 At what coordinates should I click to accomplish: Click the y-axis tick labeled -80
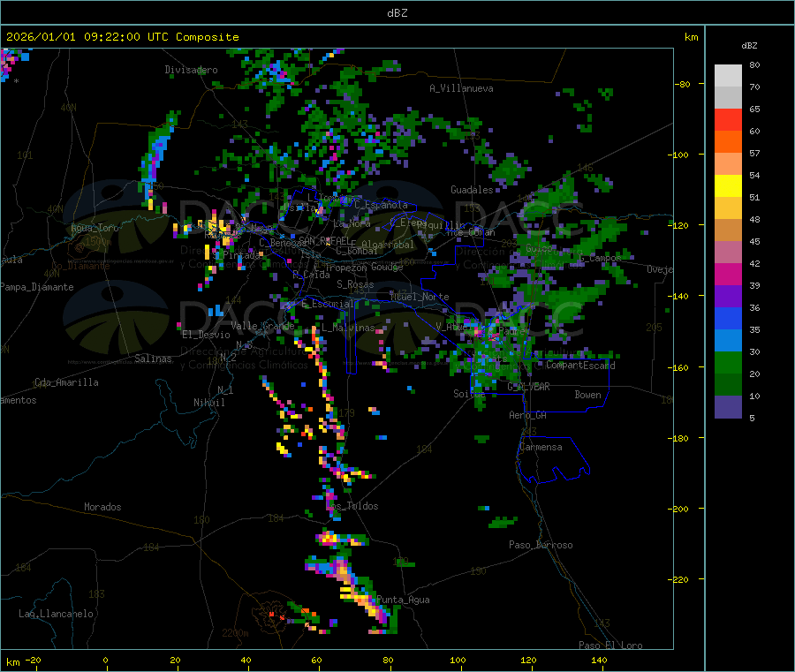click(x=684, y=84)
